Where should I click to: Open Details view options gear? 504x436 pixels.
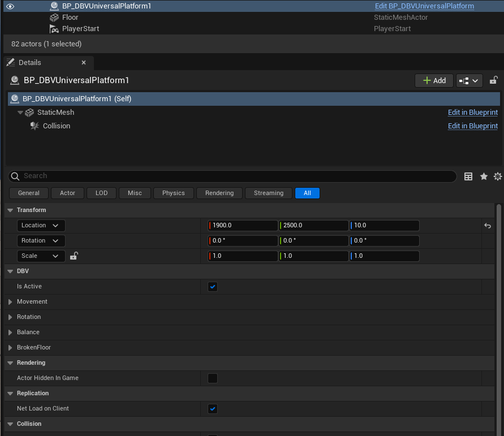(x=498, y=176)
